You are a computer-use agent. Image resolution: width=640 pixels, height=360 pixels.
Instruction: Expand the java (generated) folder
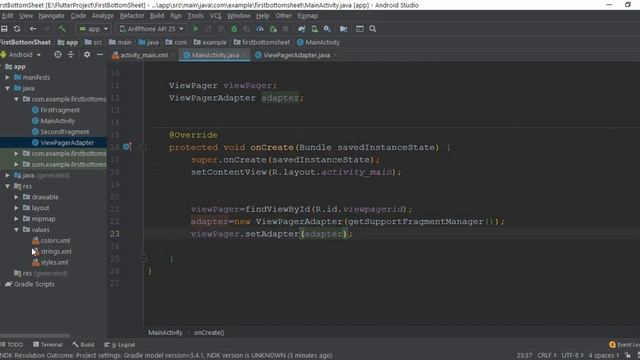pyautogui.click(x=7, y=175)
